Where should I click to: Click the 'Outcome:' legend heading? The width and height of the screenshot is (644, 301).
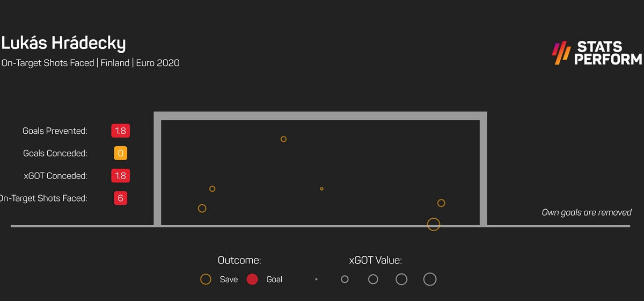coord(239,261)
